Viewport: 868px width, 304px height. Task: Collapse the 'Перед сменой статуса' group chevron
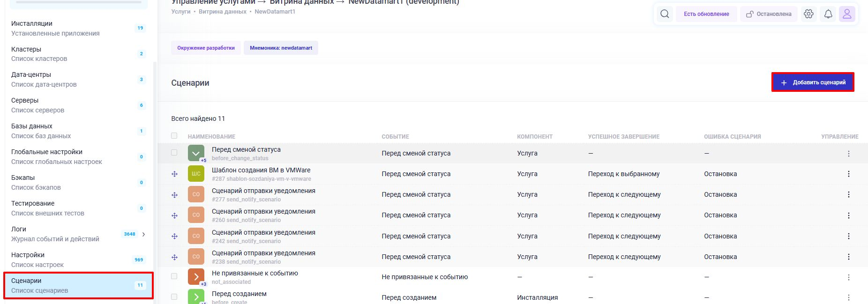(196, 153)
